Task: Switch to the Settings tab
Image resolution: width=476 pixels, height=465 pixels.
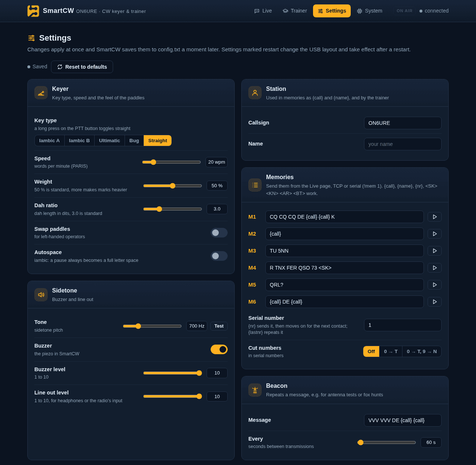Action: tap(332, 11)
